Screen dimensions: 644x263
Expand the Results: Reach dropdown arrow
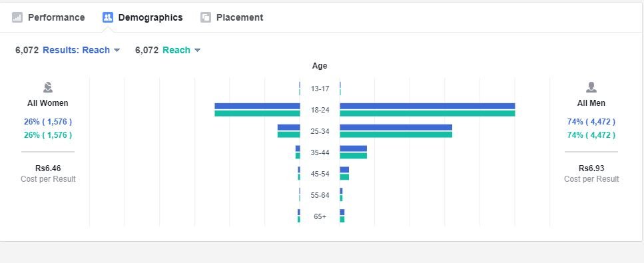click(x=117, y=50)
